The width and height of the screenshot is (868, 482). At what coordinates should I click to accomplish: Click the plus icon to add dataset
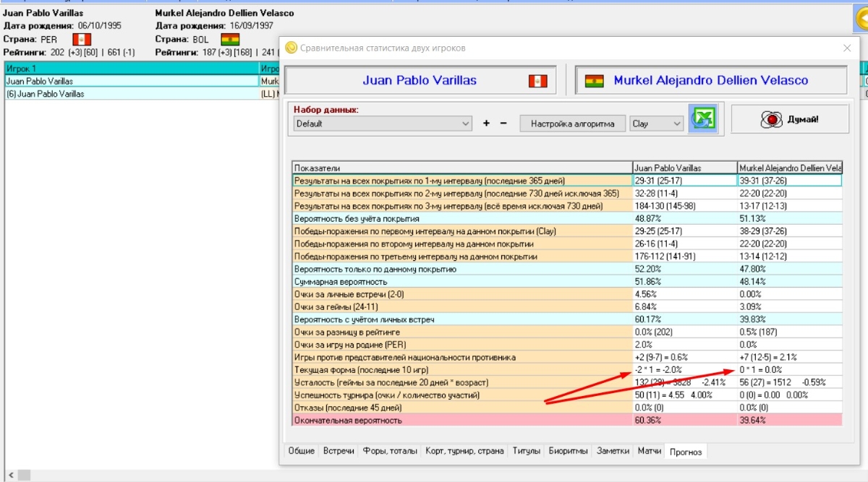[486, 124]
